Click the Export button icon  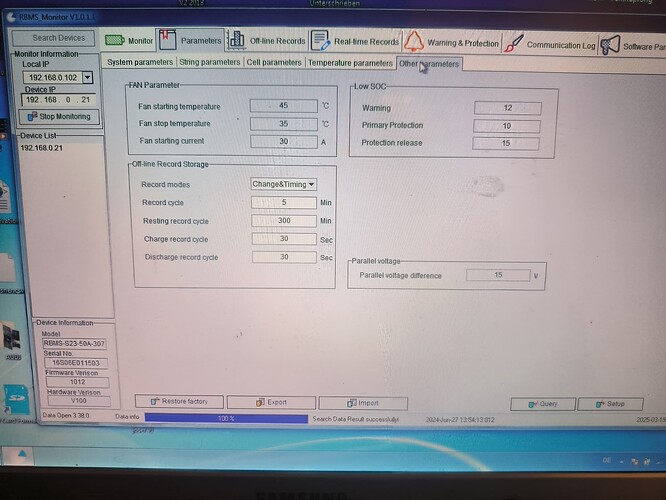click(260, 402)
